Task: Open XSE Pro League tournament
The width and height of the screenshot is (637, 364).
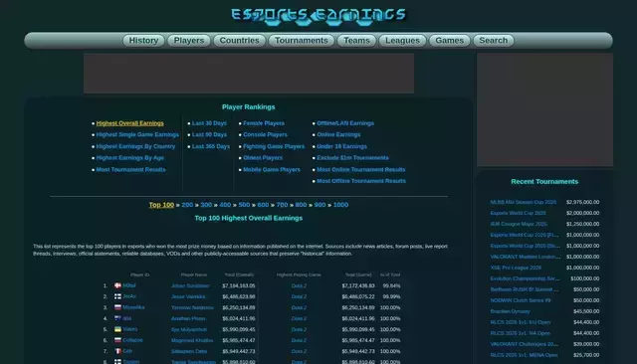Action: pyautogui.click(x=516, y=268)
